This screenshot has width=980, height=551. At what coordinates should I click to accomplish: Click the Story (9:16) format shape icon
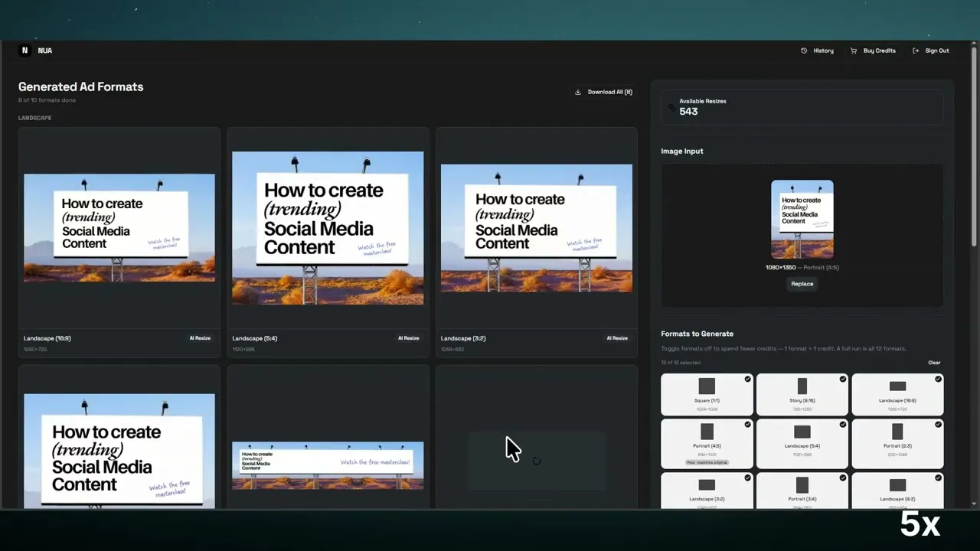click(802, 386)
